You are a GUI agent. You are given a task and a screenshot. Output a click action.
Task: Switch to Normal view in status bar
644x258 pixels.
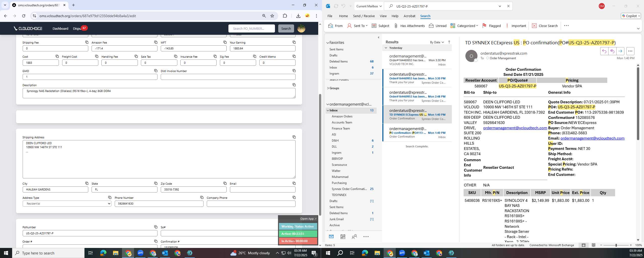[x=583, y=245]
